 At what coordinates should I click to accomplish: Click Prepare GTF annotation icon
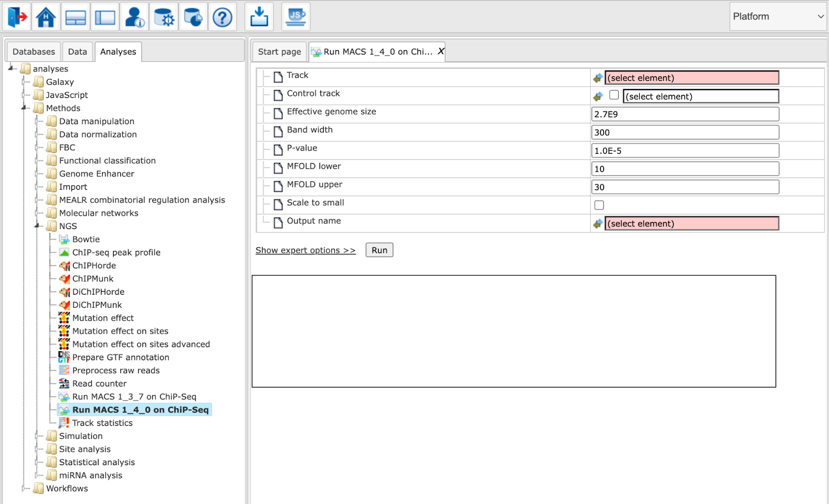[64, 357]
